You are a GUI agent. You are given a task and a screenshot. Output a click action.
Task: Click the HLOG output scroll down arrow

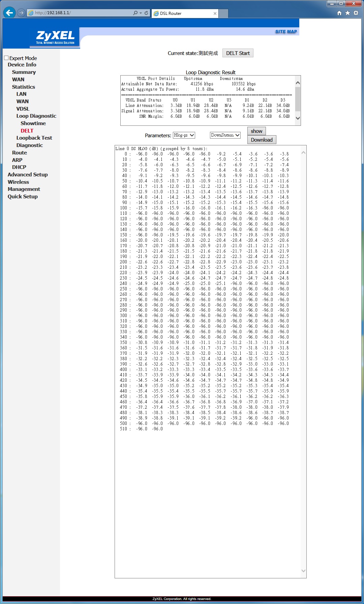point(303,571)
